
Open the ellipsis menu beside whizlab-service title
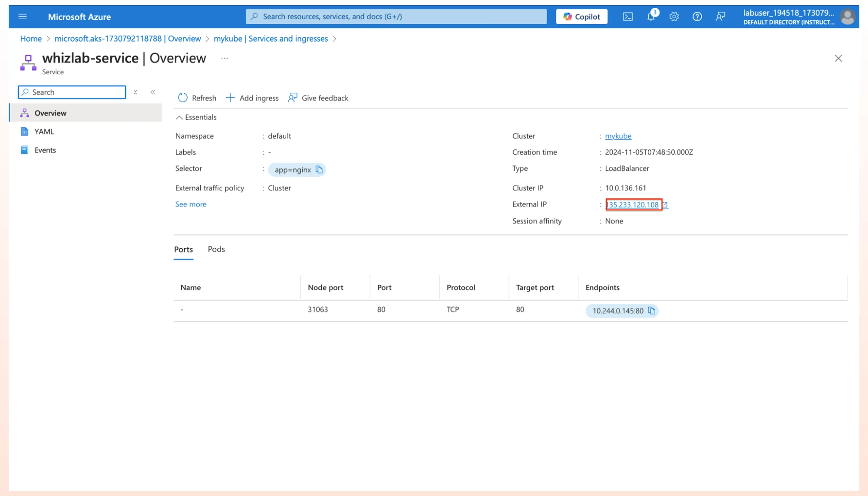pyautogui.click(x=224, y=58)
